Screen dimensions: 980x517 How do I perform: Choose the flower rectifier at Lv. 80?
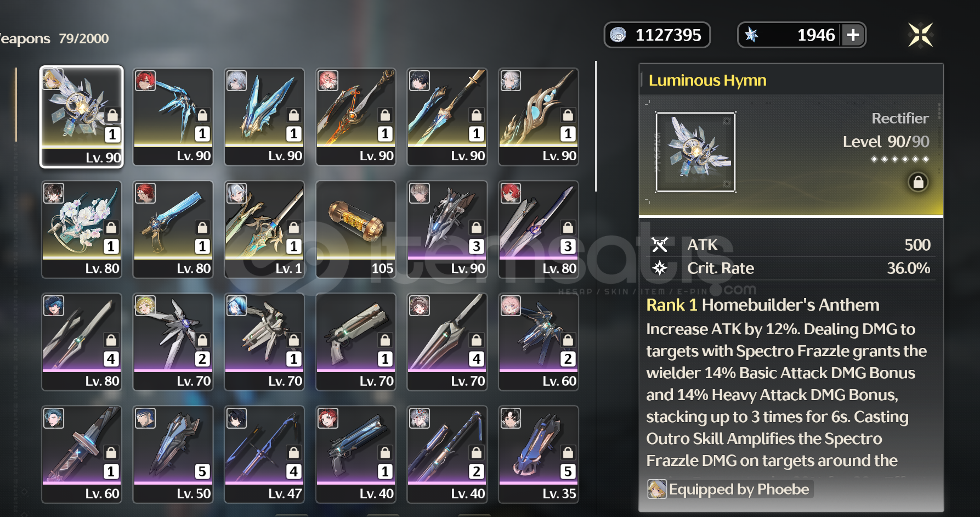coord(81,229)
